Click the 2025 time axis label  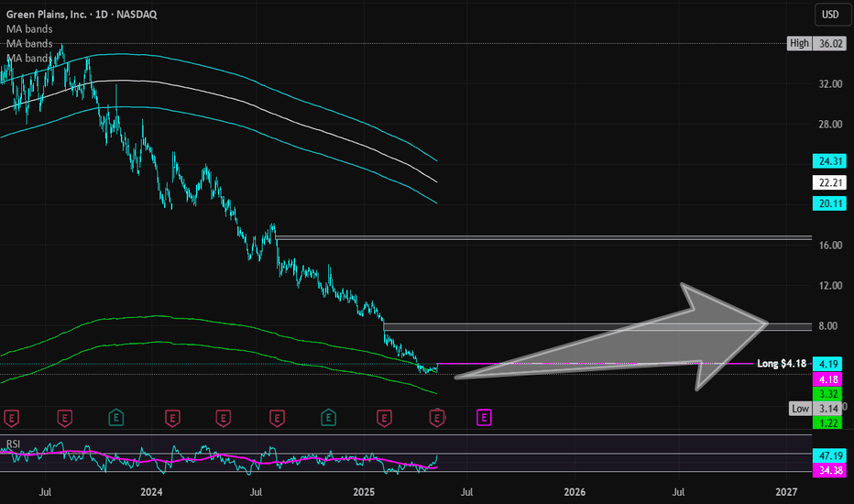(364, 492)
